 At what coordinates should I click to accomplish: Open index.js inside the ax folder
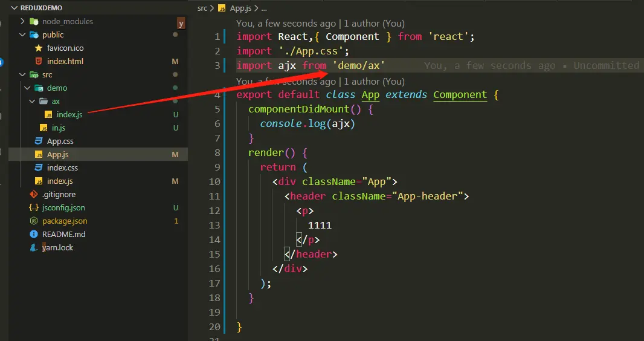[69, 115]
